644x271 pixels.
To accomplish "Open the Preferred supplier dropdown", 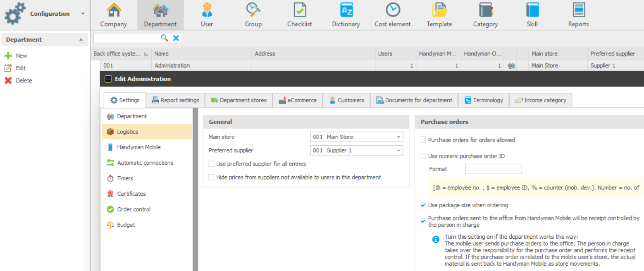I will tap(398, 151).
